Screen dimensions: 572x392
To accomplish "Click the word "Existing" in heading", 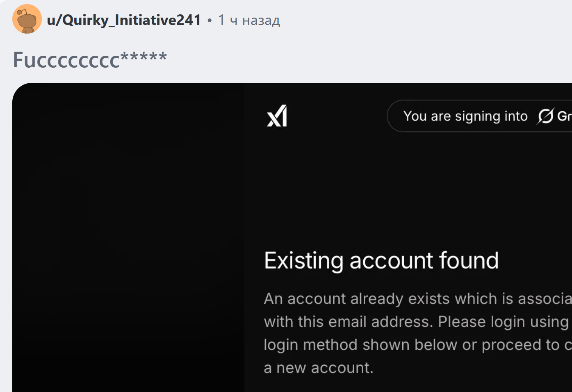I will [x=303, y=260].
